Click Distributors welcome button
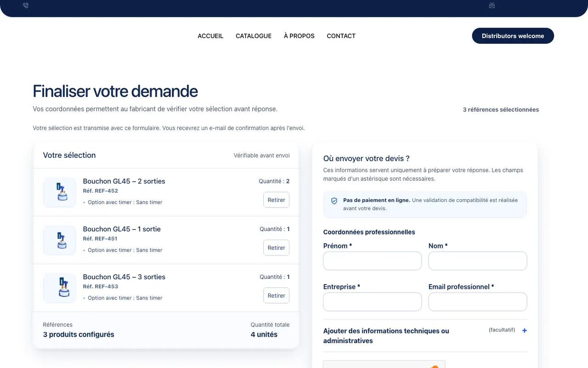This screenshot has height=368, width=588. click(513, 36)
